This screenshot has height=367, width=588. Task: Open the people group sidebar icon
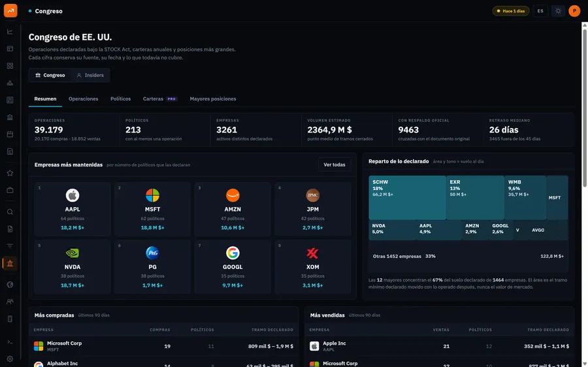[10, 302]
